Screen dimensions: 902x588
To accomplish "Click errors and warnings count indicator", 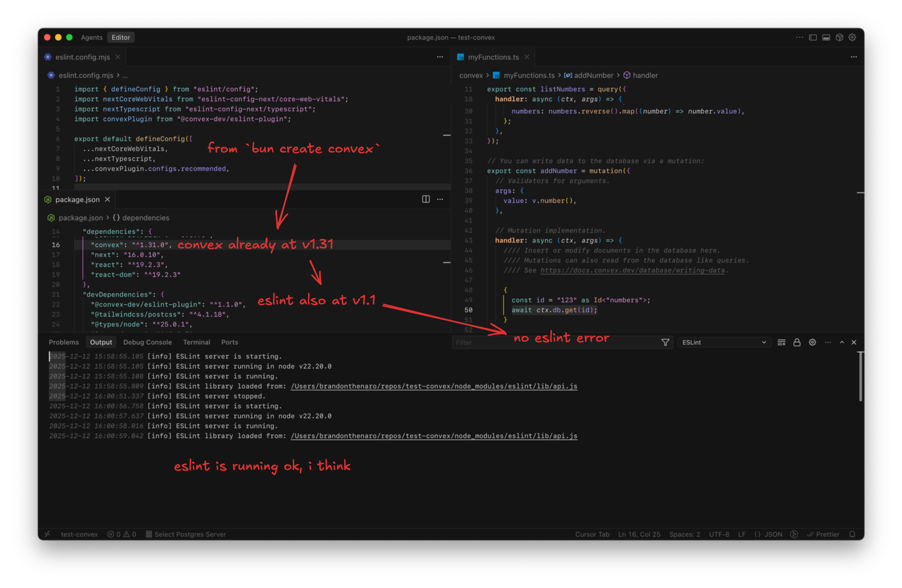I will [122, 534].
